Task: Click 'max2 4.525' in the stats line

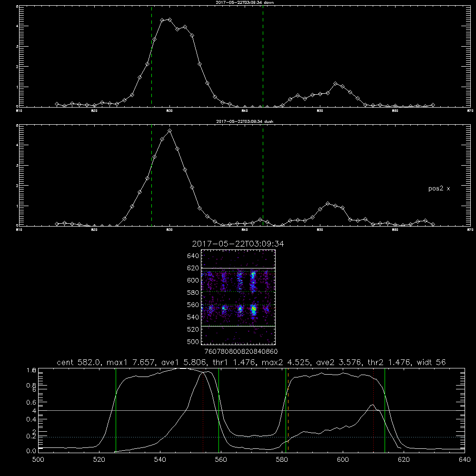Action: (285, 362)
